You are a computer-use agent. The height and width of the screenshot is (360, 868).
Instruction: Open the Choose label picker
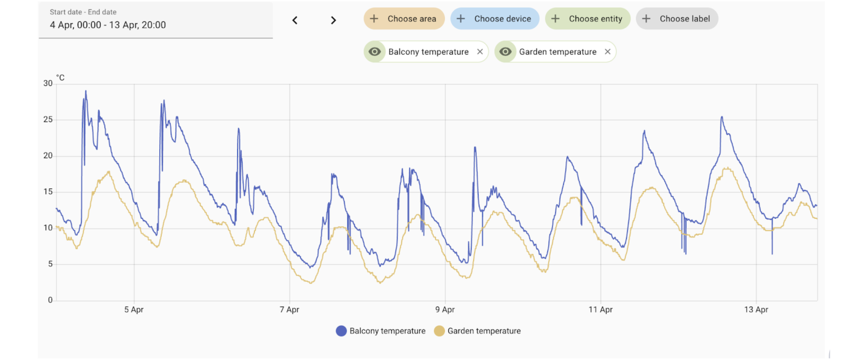click(x=684, y=19)
